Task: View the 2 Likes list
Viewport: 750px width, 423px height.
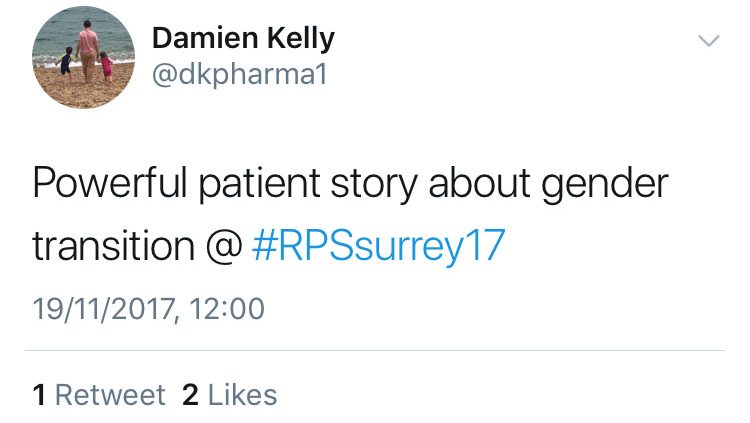Action: click(x=230, y=395)
